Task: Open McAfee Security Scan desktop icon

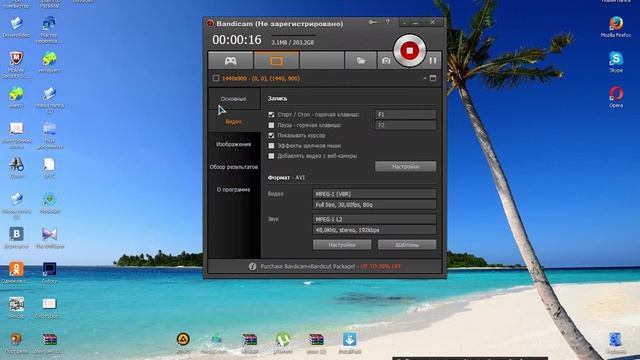Action: coord(16,64)
